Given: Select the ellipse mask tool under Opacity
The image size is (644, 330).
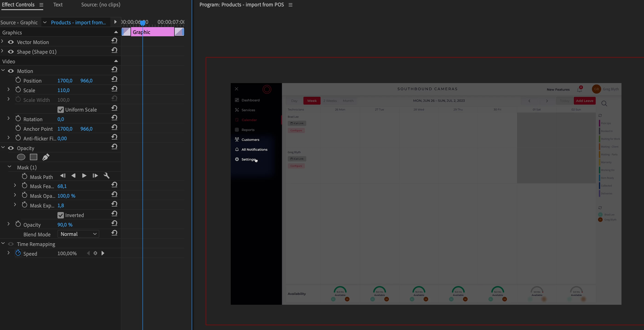Looking at the screenshot, I should coord(21,157).
